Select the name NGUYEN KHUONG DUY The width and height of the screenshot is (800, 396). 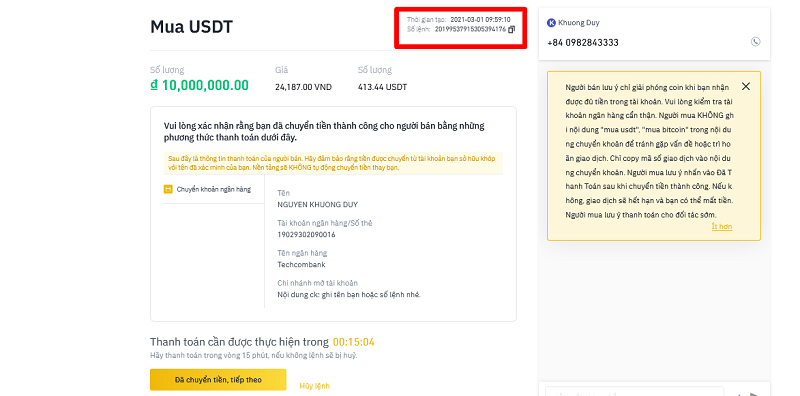click(x=317, y=205)
